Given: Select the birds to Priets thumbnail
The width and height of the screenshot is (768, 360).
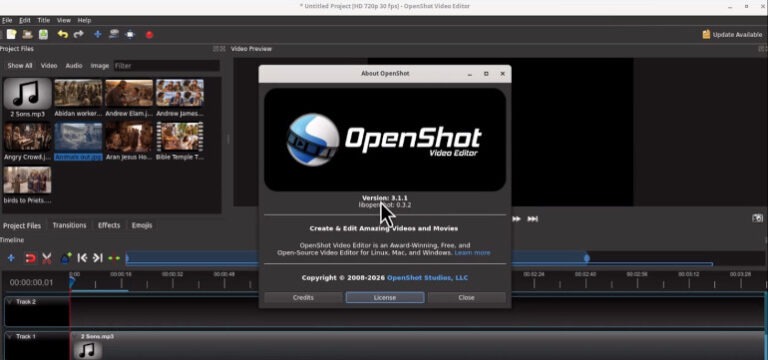Looking at the screenshot, I should click(x=27, y=180).
